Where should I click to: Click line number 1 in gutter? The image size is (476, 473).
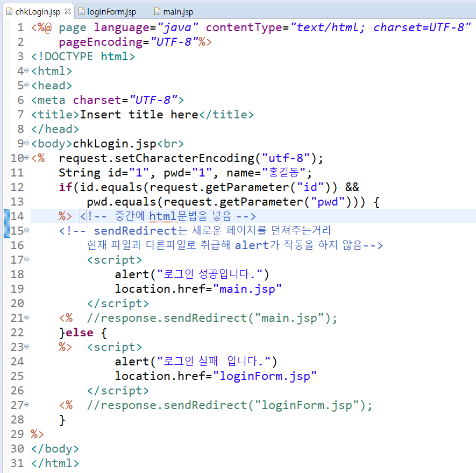[20, 27]
